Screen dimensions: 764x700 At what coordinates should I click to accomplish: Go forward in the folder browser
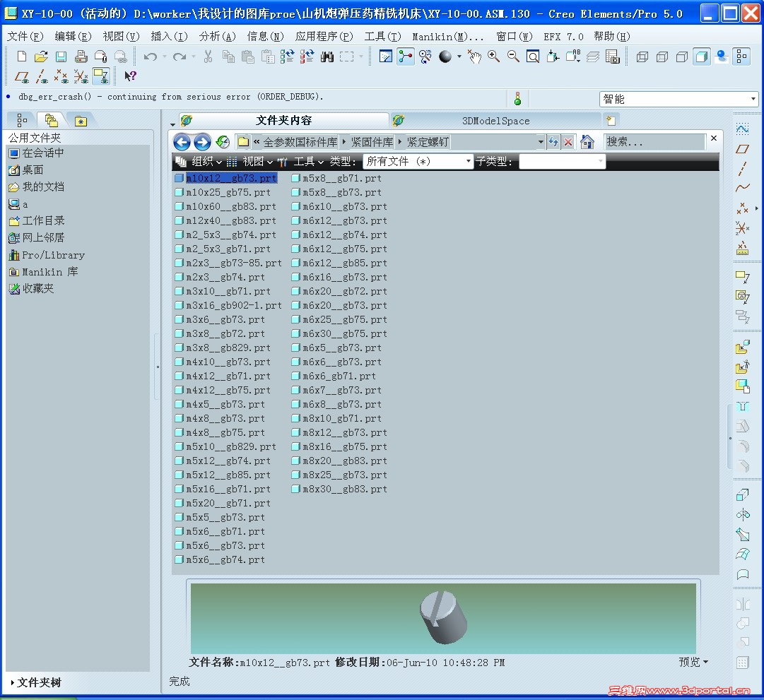pyautogui.click(x=202, y=142)
